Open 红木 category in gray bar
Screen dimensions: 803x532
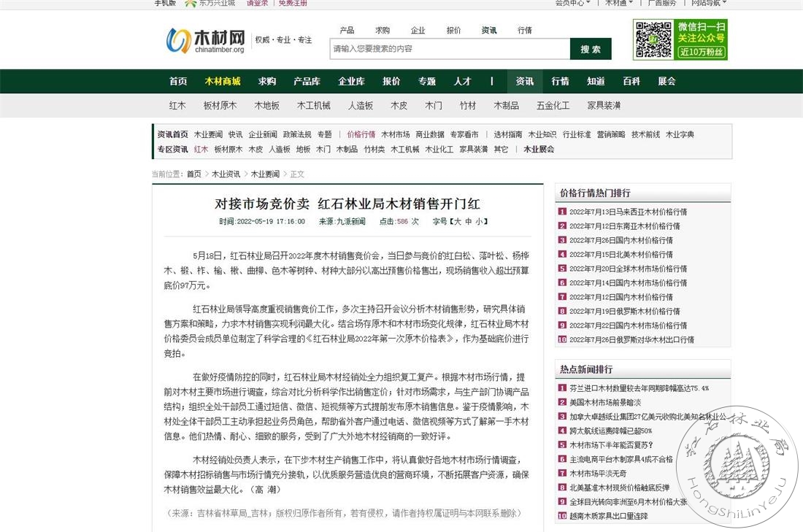point(177,106)
